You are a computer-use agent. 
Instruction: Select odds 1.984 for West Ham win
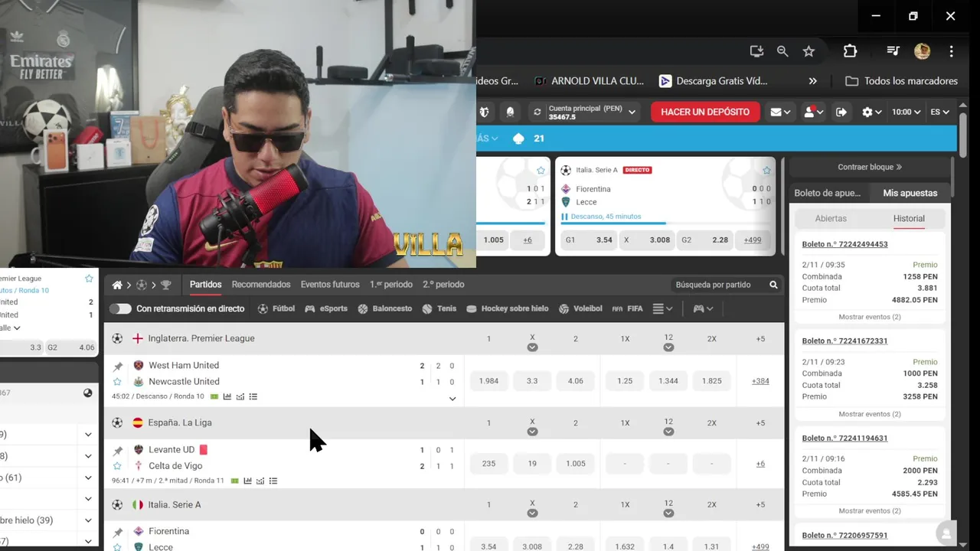pos(488,381)
